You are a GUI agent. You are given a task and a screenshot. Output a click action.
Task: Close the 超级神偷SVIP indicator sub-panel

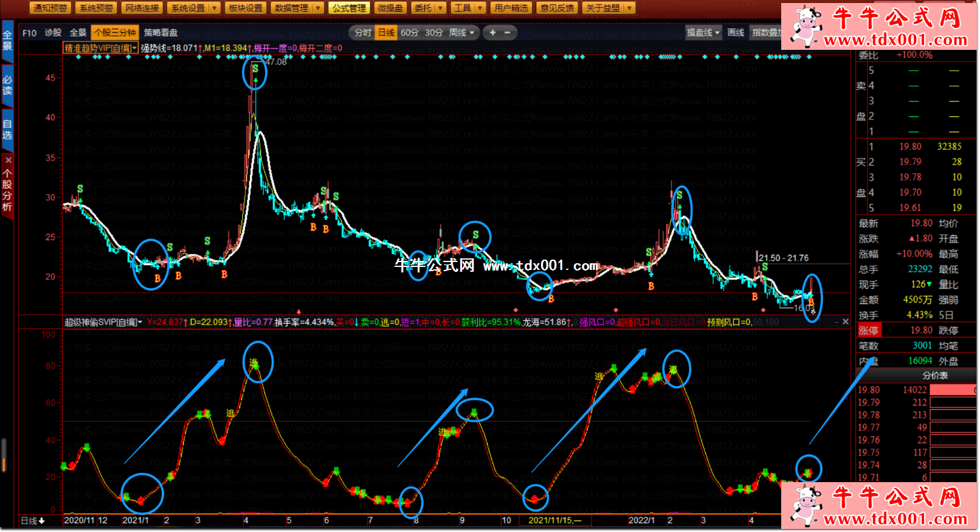coord(845,322)
